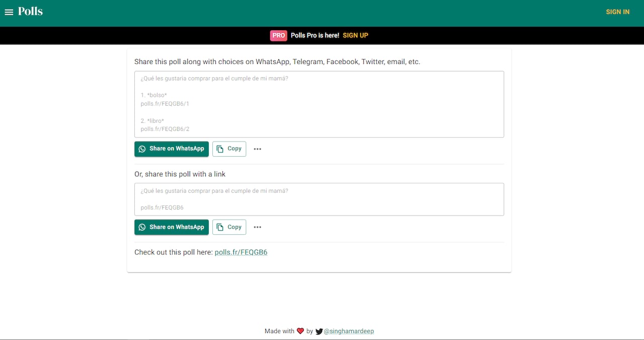Click the red heart icon in footer

[x=300, y=331]
